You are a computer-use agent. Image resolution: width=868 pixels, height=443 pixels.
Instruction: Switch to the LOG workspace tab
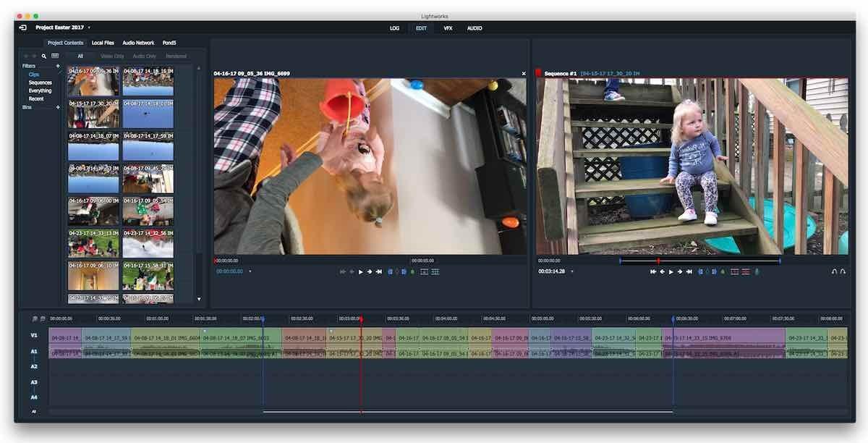394,28
